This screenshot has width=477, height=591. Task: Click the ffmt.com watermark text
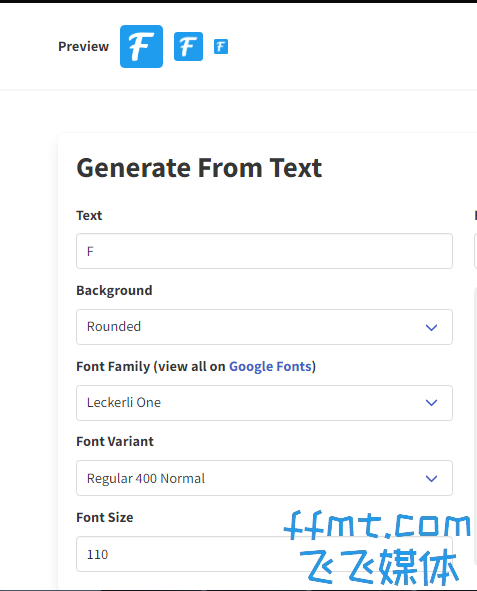(378, 525)
